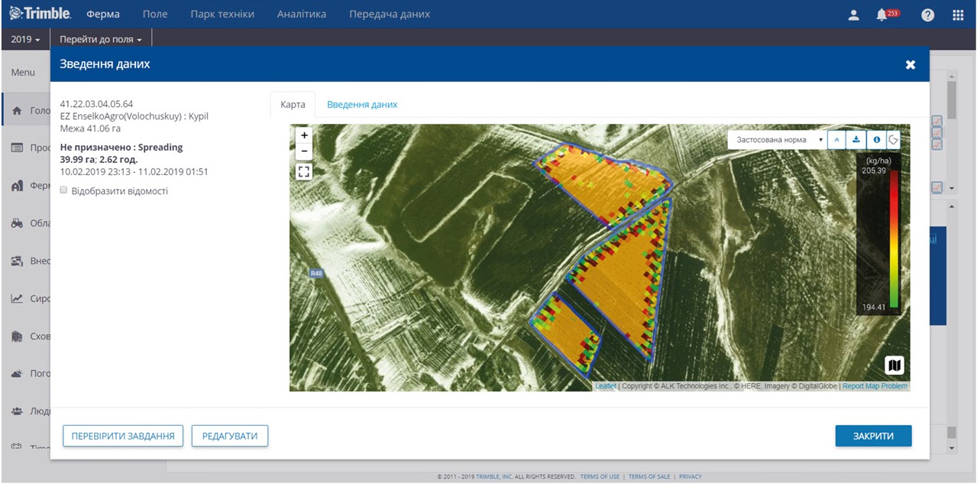Open the Перейти до поля dropdown

[x=101, y=39]
